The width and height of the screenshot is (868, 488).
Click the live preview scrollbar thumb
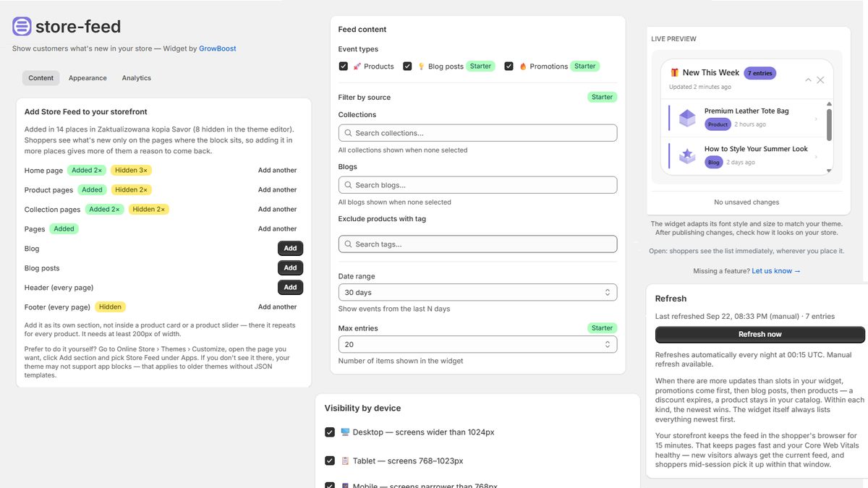click(829, 125)
